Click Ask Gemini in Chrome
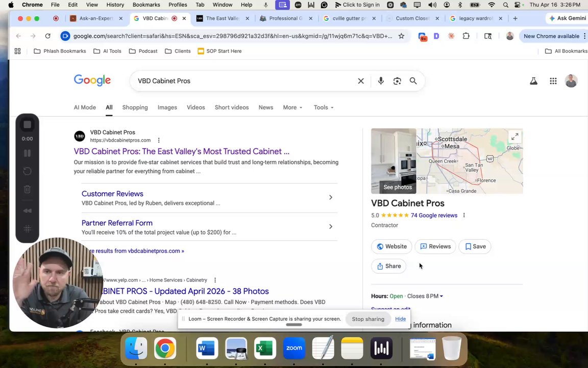This screenshot has width=588, height=368. click(567, 18)
